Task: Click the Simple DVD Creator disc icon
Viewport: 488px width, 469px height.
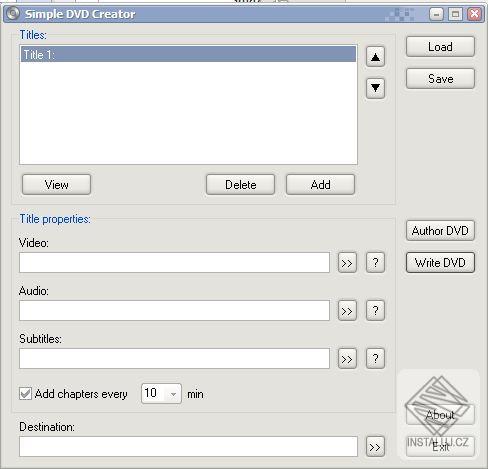Action: click(x=13, y=14)
